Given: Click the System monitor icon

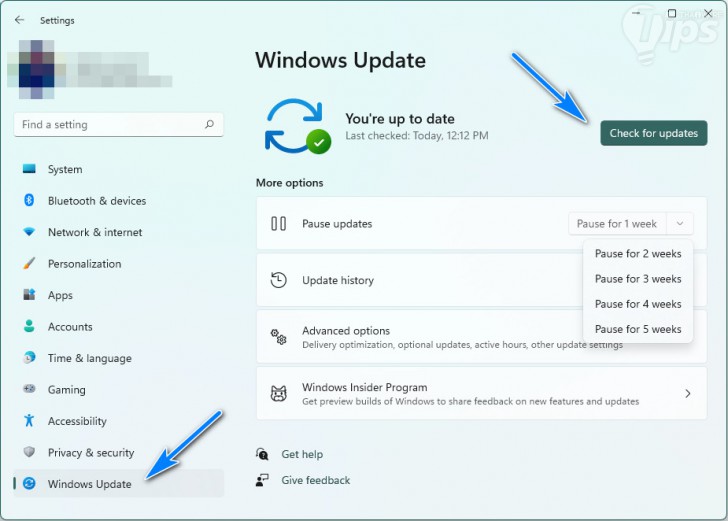Looking at the screenshot, I should [29, 169].
